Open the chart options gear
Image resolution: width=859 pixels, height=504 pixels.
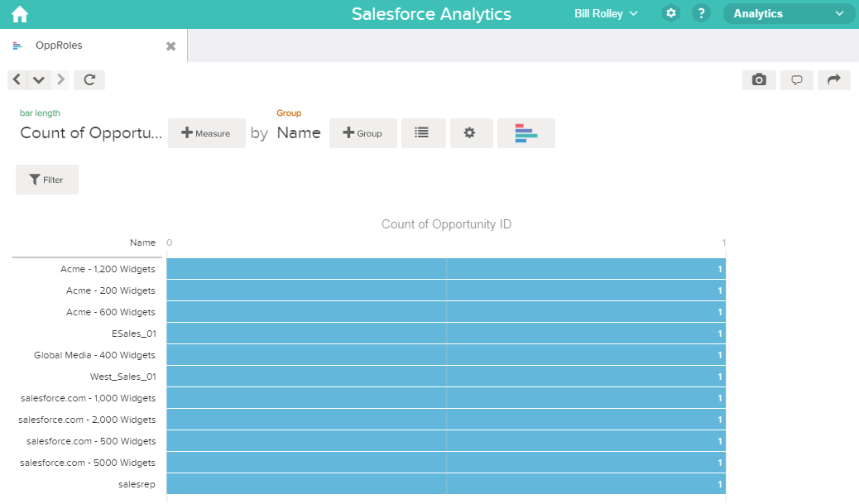[x=471, y=133]
